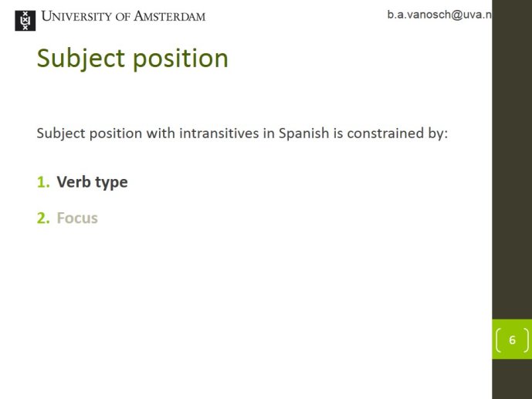Click the green list number 1.
The height and width of the screenshot is (399, 532).
click(x=43, y=182)
